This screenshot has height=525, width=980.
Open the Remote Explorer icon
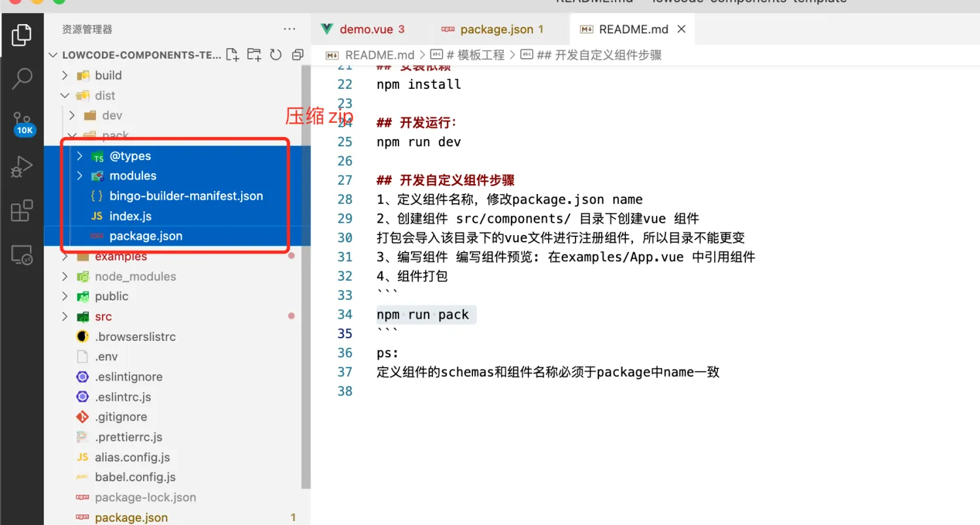pyautogui.click(x=22, y=255)
